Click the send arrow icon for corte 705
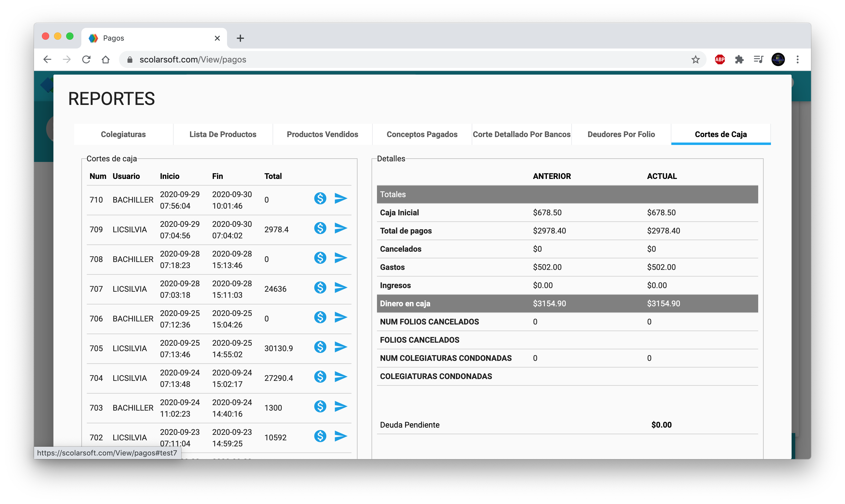The width and height of the screenshot is (845, 504). click(x=341, y=347)
